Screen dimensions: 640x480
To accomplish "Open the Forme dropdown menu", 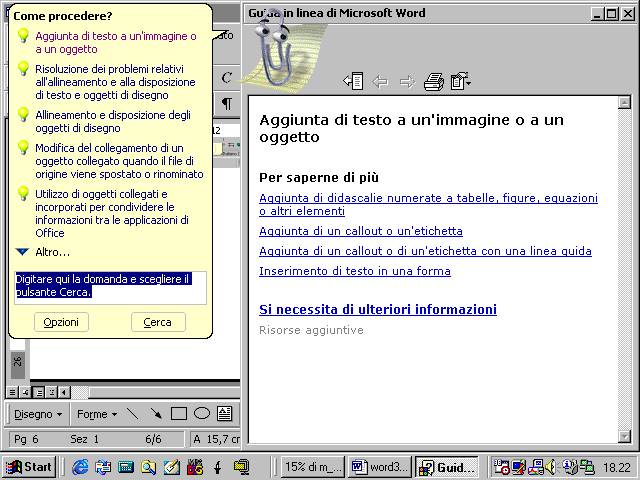I will point(97,414).
